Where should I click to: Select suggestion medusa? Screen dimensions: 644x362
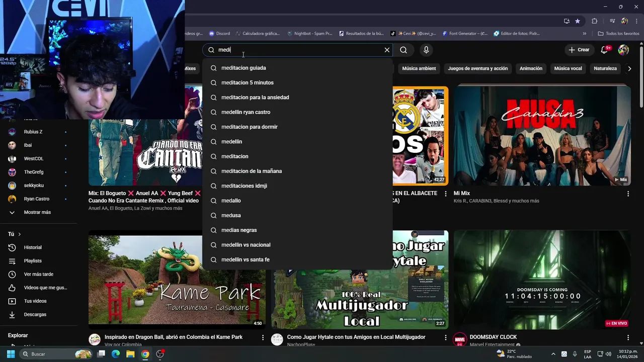(x=297, y=215)
